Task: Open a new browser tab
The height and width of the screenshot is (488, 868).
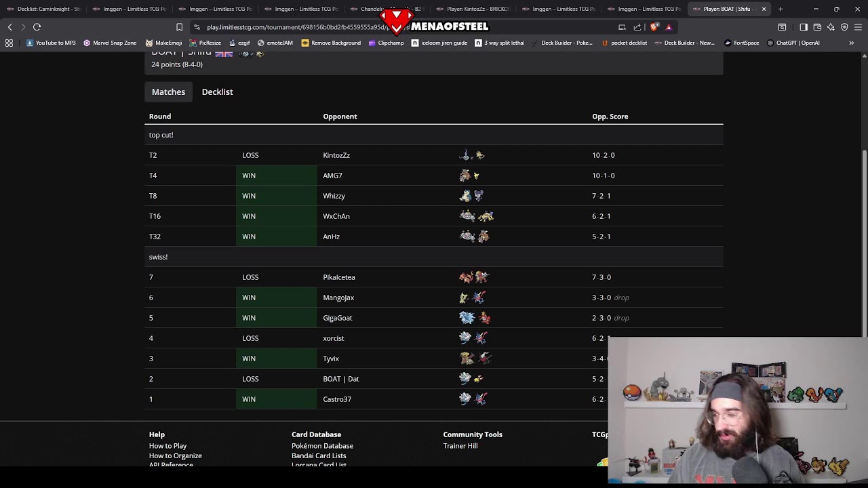Action: [x=781, y=9]
